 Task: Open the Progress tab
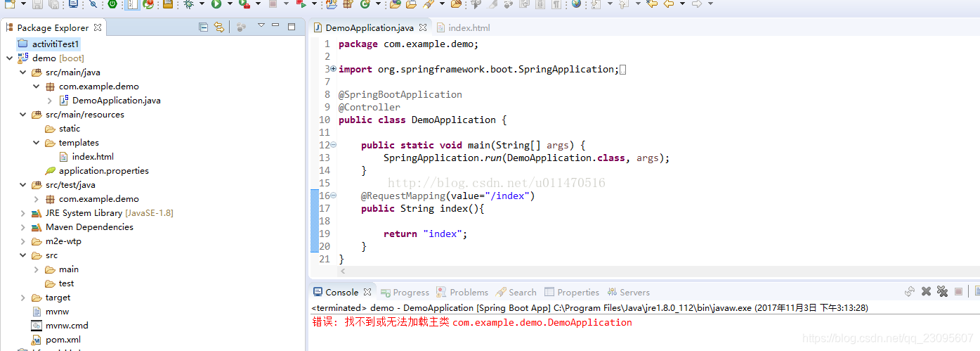(405, 292)
